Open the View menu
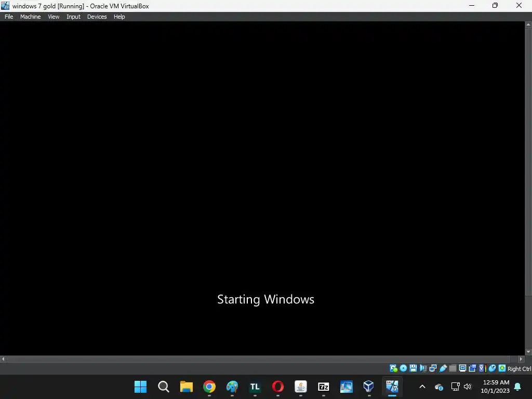532x399 pixels. pos(54,17)
